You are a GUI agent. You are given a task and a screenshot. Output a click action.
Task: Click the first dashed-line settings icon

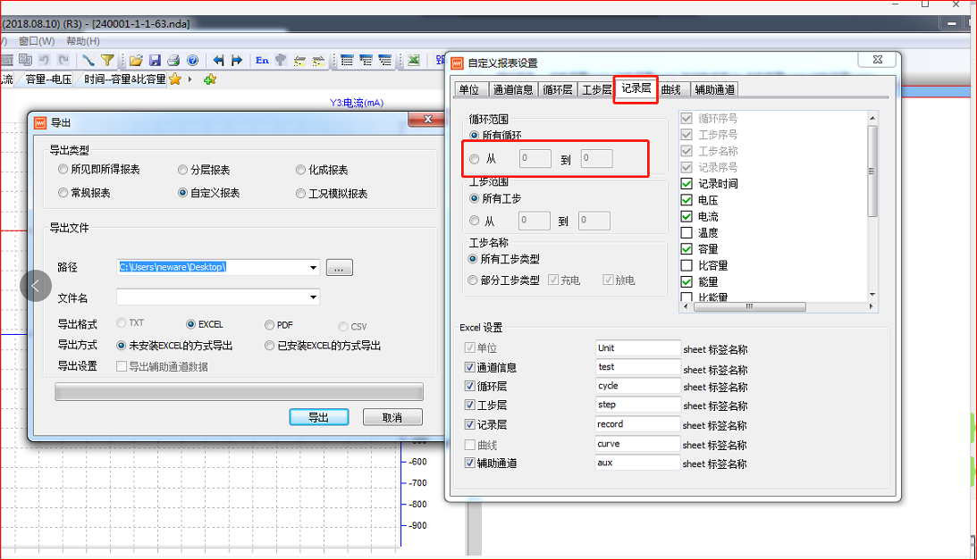(299, 60)
